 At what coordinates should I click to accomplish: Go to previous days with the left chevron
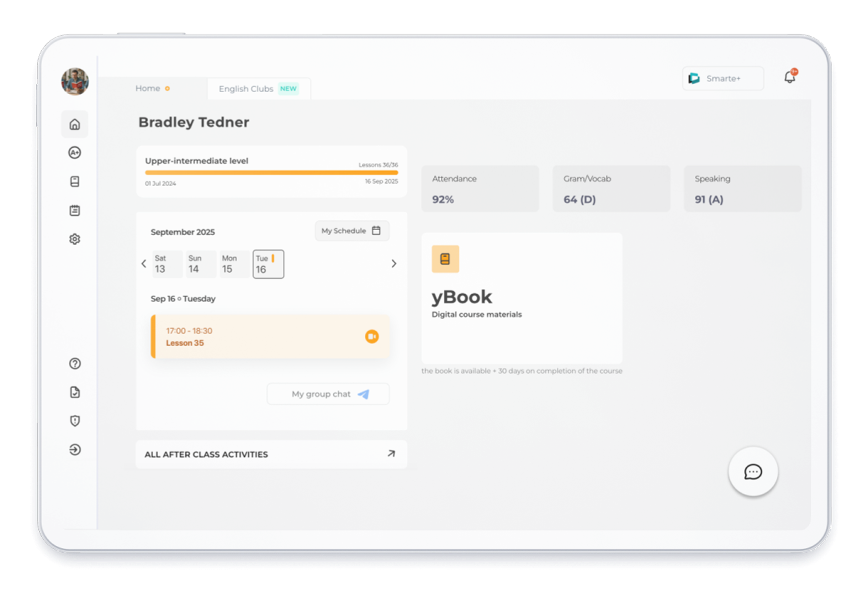click(x=144, y=264)
